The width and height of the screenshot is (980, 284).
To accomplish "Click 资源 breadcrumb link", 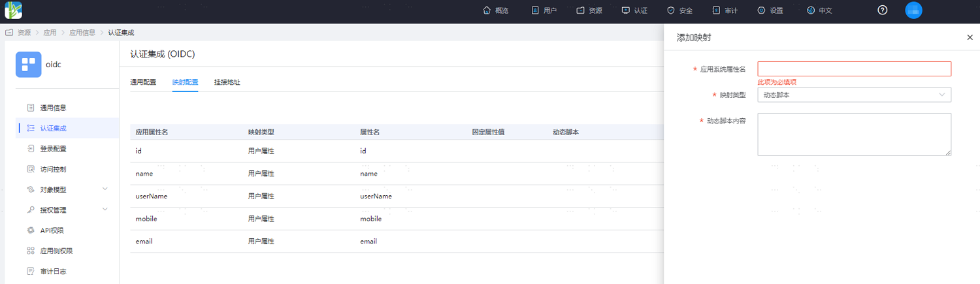I will [24, 32].
